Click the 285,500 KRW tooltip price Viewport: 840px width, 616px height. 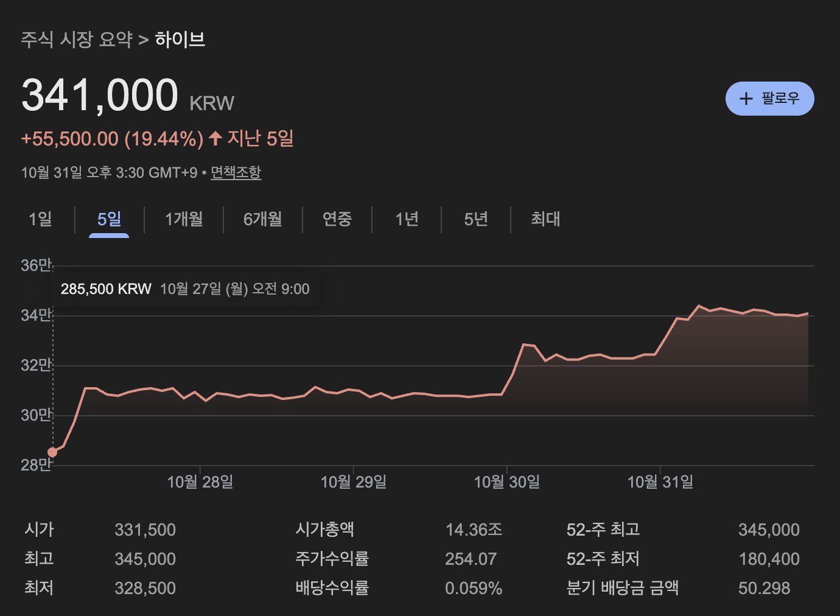[106, 289]
